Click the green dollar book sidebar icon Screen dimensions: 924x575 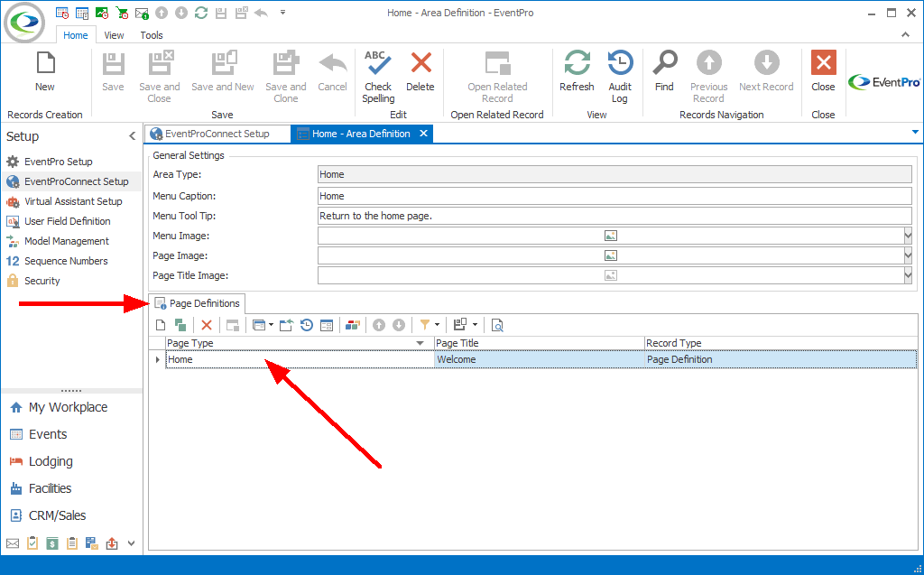click(52, 543)
